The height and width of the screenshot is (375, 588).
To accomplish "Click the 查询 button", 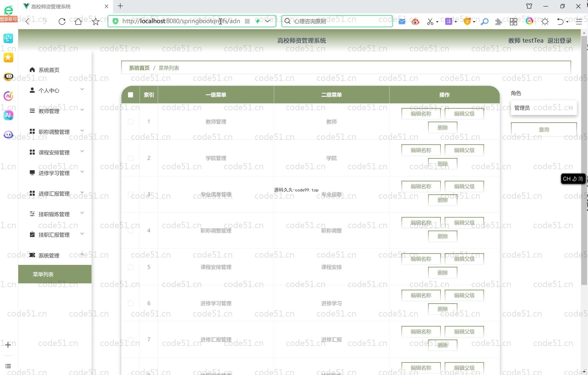I will click(x=544, y=129).
